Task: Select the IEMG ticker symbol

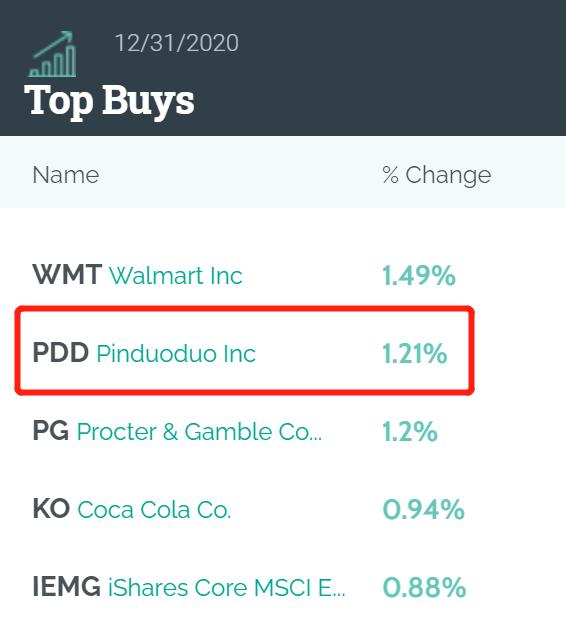Action: pyautogui.click(x=66, y=586)
